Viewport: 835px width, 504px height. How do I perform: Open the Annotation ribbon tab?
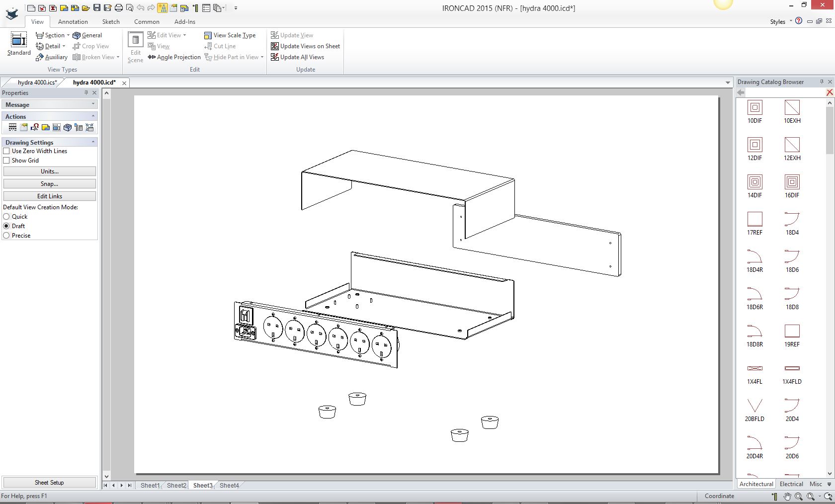(73, 22)
